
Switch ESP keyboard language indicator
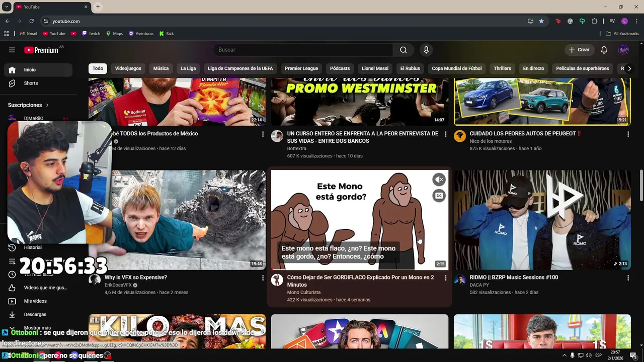[599, 355]
